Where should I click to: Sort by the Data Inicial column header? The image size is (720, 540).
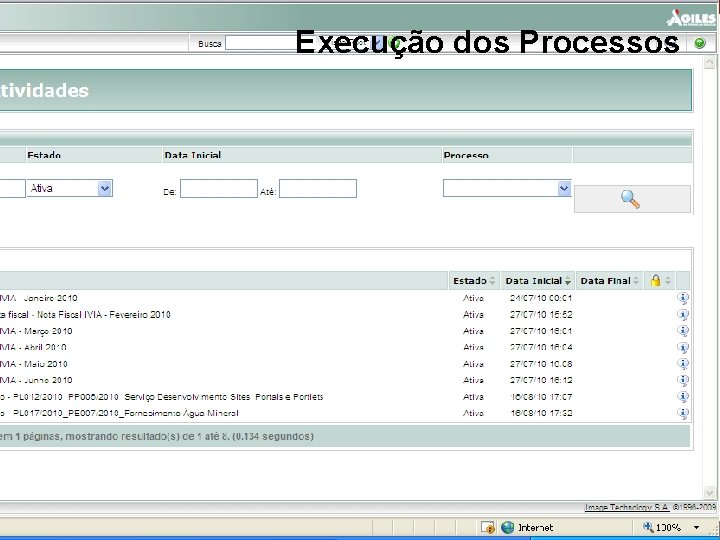coord(538,281)
